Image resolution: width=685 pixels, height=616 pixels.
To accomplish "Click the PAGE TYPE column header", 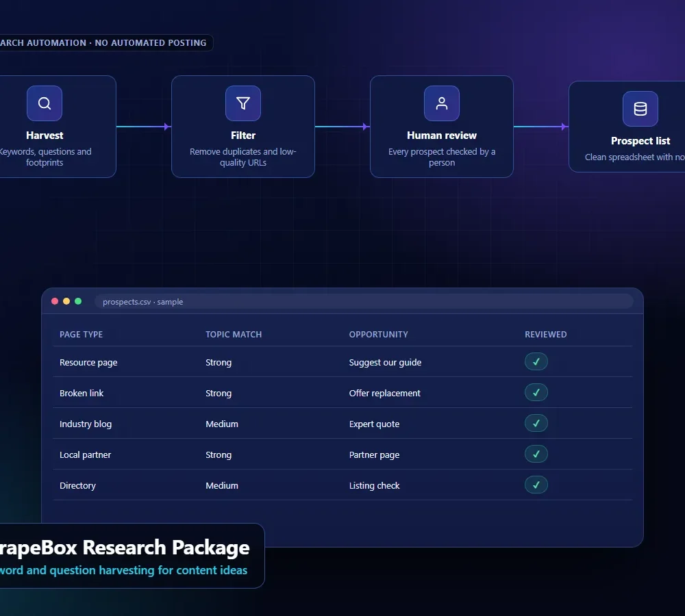I will (x=82, y=335).
